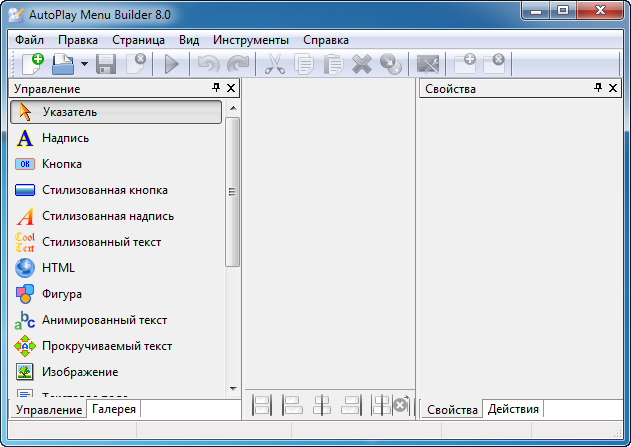Switch to the Галерея tab
The height and width of the screenshot is (447, 631).
click(114, 409)
